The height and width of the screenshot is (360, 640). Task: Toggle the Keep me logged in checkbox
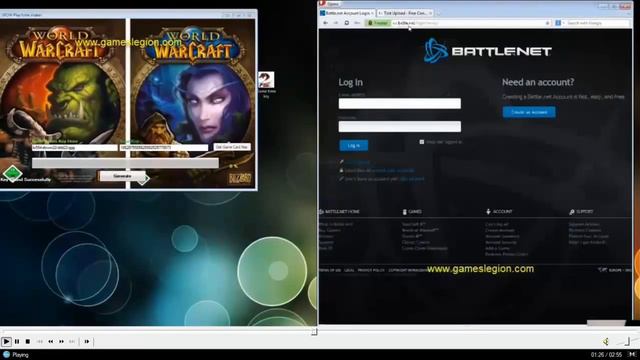(x=422, y=142)
